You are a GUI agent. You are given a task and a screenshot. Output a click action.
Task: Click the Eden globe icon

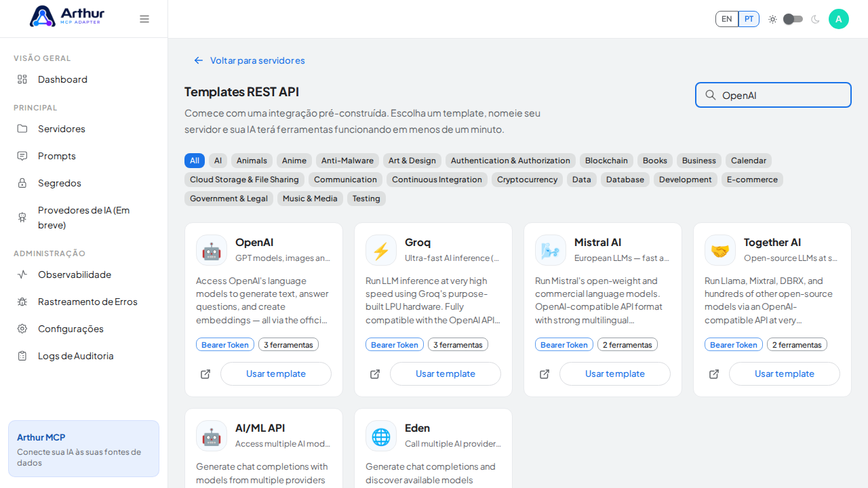coord(381,436)
